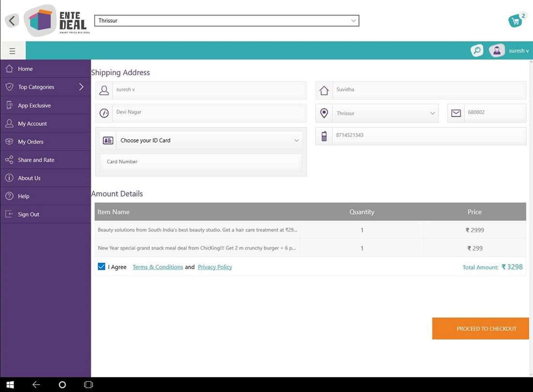Viewport: 533px width, 392px height.
Task: Toggle the hamburger menu
Action: [x=12, y=51]
